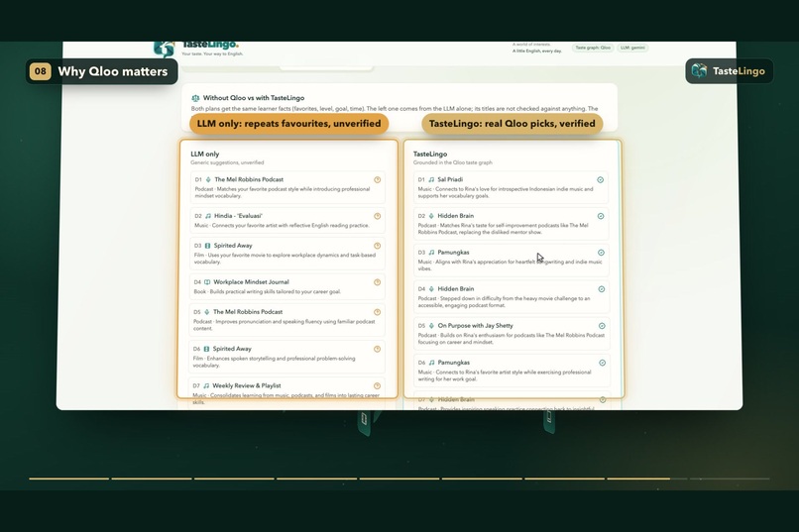Click the unverified status icon on D6 Spirited Away
The image size is (799, 532).
377,350
